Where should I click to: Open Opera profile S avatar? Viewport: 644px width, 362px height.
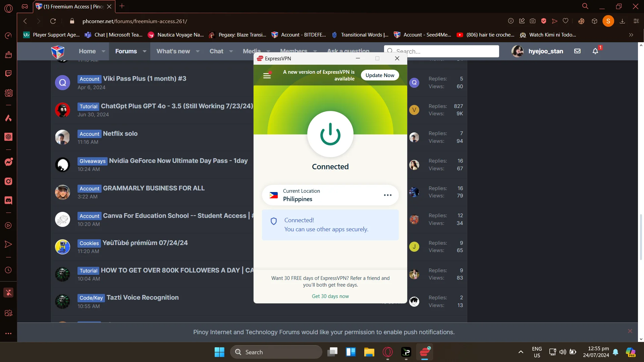608,21
